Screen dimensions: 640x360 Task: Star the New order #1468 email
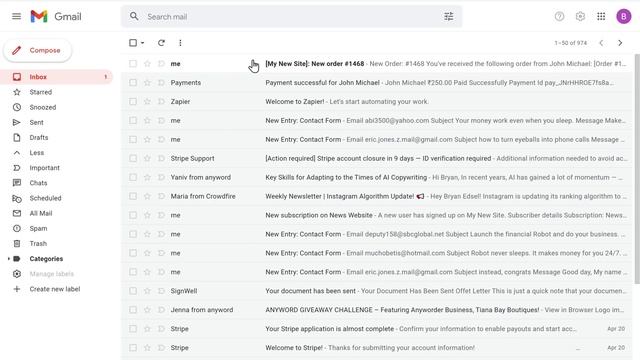tap(147, 64)
